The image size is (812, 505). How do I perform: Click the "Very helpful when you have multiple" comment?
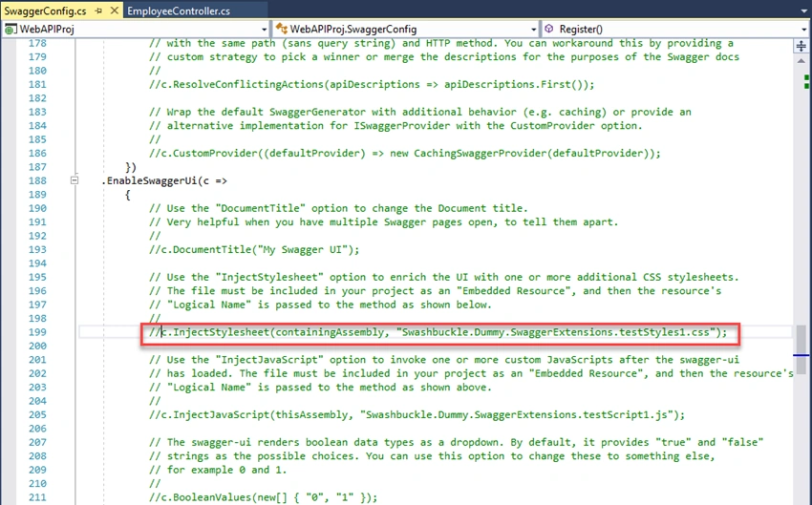tap(383, 222)
